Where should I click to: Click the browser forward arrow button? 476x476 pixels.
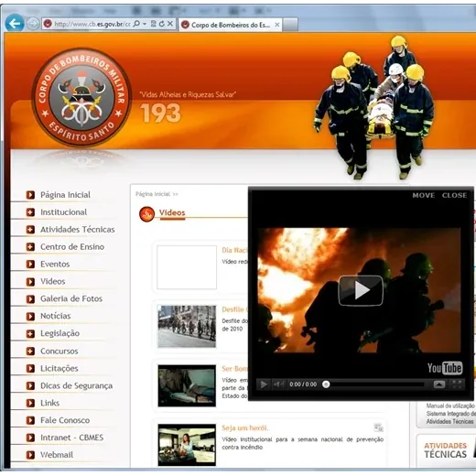click(x=33, y=24)
